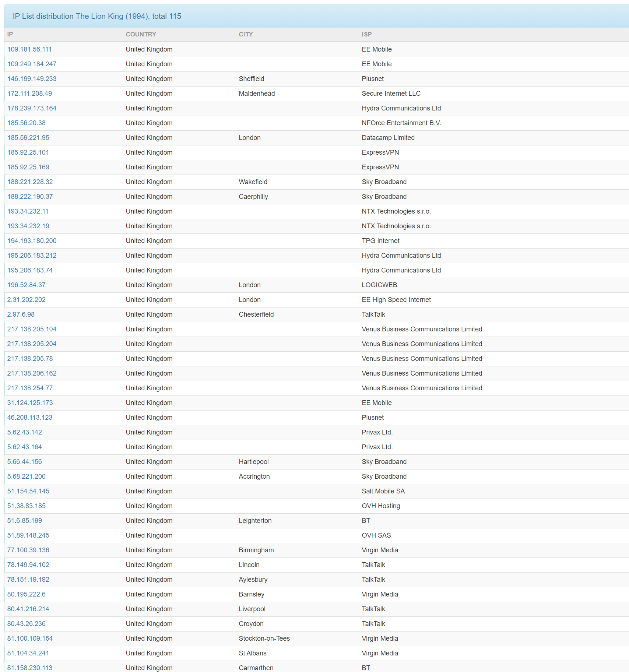Click the IP column header
Viewport: 629px width, 672px height.
click(10, 34)
